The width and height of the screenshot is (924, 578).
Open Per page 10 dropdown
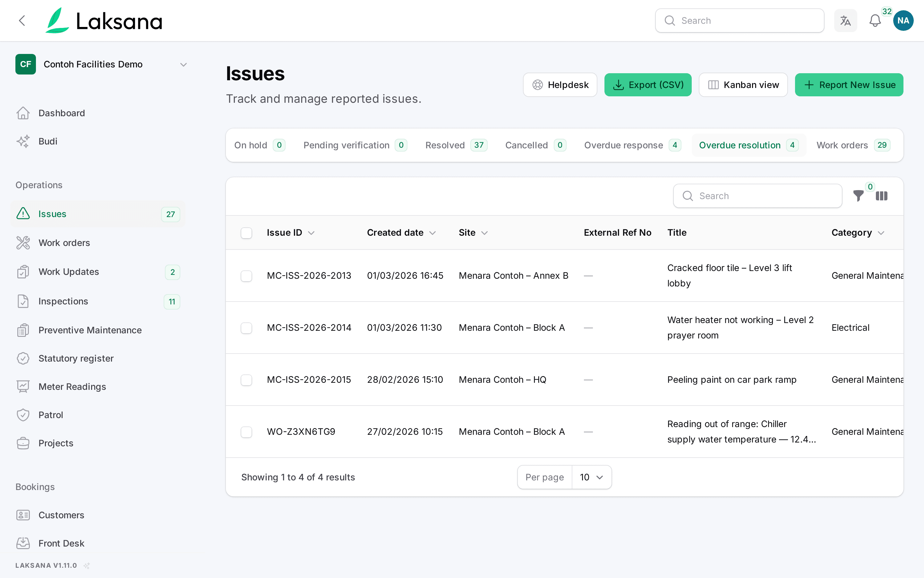coord(591,477)
